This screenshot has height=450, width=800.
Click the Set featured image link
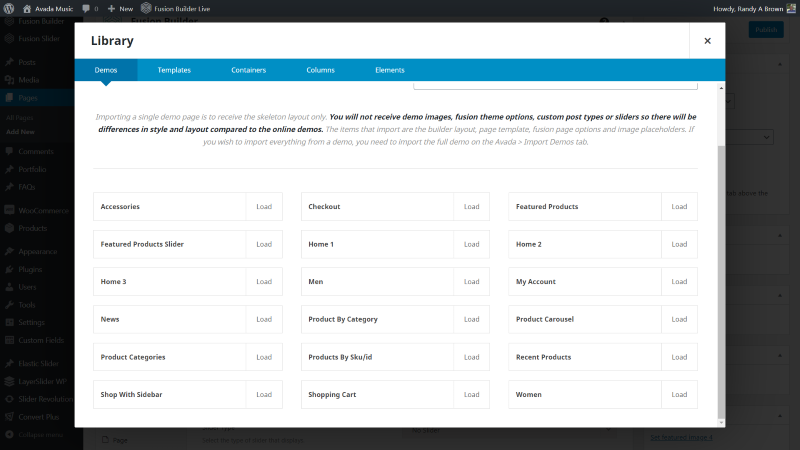coord(681,437)
